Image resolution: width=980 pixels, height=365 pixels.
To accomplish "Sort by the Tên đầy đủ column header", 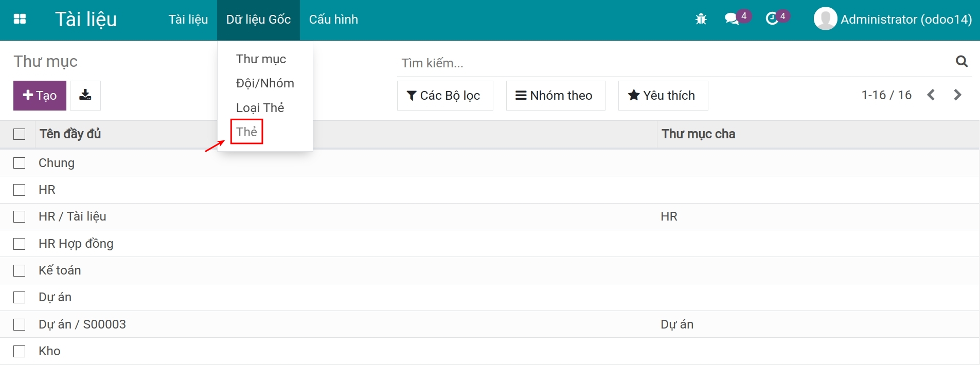I will 70,134.
